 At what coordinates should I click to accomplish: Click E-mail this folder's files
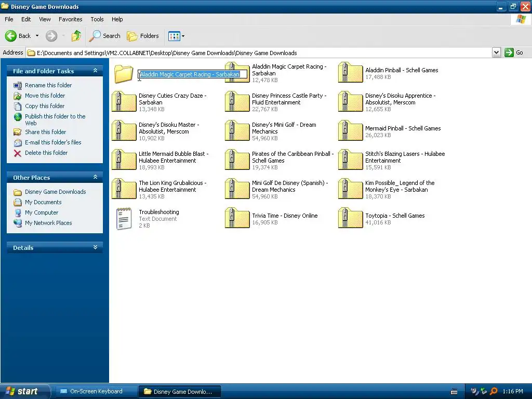pyautogui.click(x=53, y=142)
